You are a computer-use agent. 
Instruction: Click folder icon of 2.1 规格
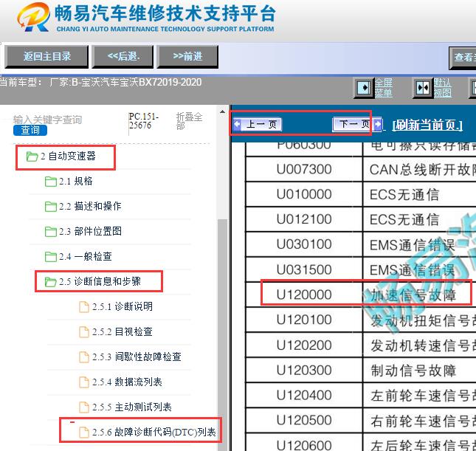tap(51, 182)
